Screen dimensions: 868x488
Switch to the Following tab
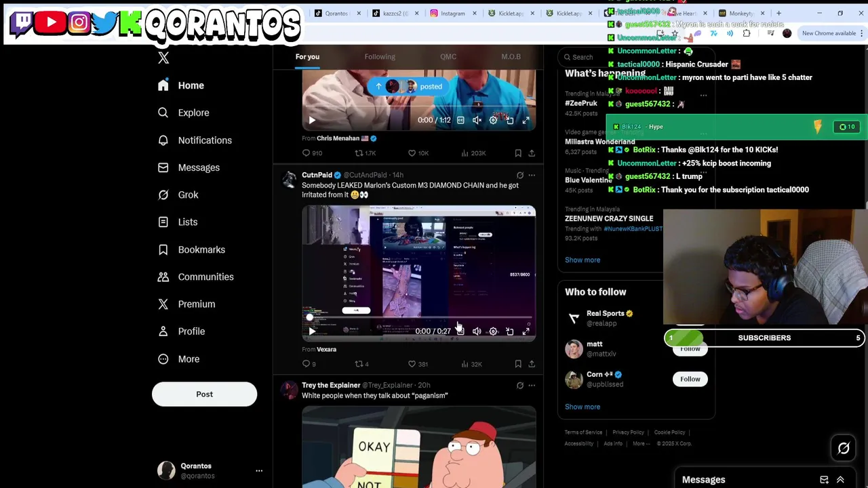click(380, 57)
